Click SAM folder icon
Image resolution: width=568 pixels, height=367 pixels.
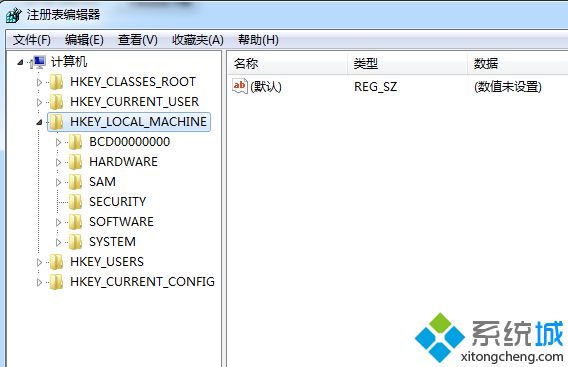click(75, 182)
